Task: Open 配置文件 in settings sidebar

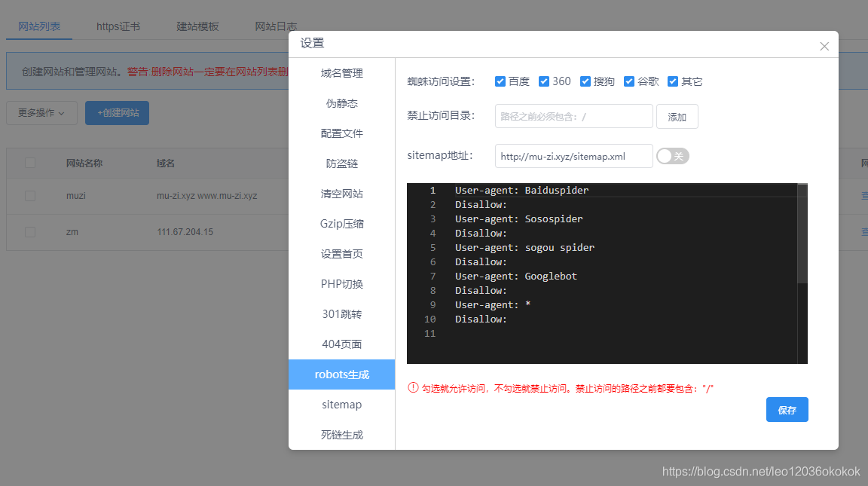Action: pyautogui.click(x=341, y=133)
